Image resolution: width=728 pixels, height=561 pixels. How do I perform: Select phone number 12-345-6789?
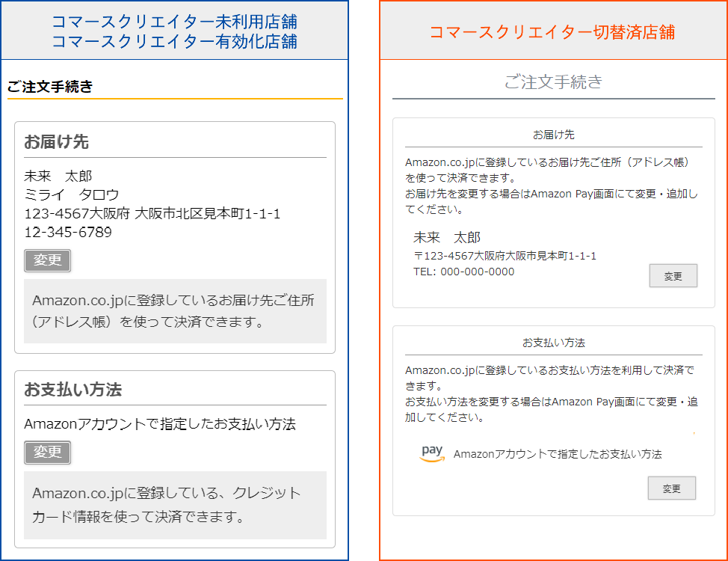point(68,232)
